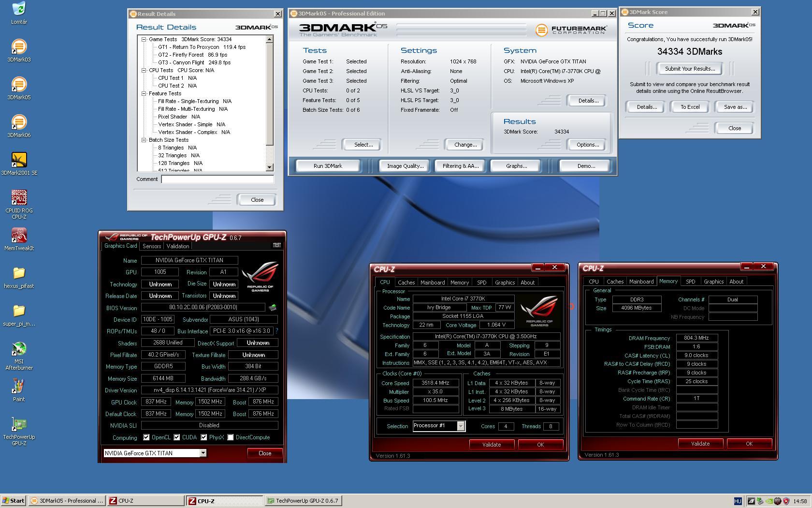Click the system tray clock showing 14:58

(800, 501)
